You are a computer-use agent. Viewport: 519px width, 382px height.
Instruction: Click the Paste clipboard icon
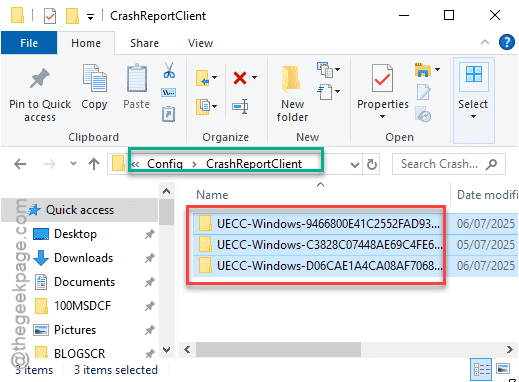137,78
